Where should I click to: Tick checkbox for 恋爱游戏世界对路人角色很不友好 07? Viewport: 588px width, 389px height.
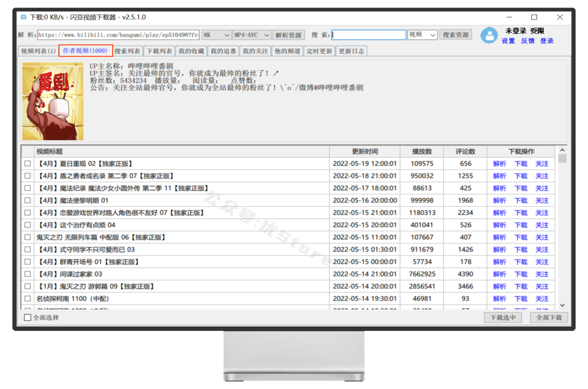pos(27,213)
